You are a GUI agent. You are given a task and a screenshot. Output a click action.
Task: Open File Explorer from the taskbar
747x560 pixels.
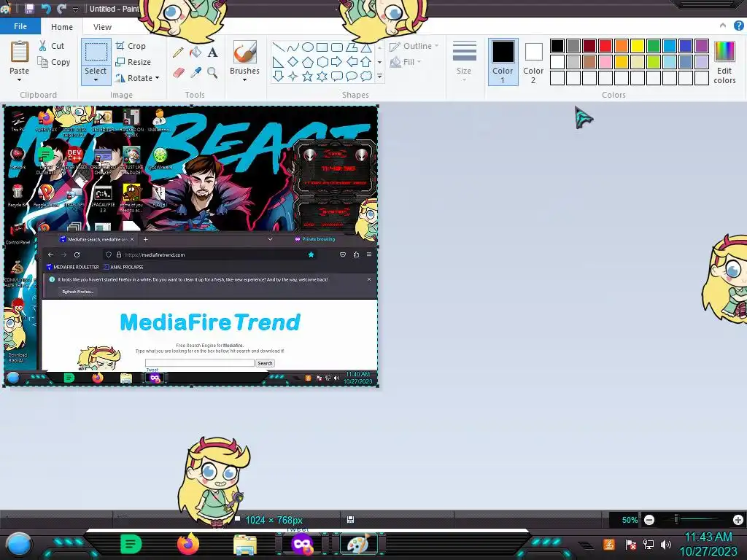pos(245,544)
